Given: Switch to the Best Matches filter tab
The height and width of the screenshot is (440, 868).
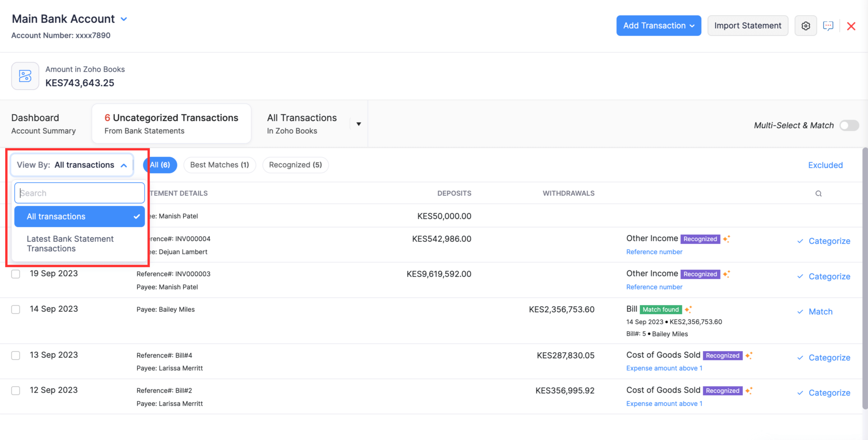Looking at the screenshot, I should pos(219,165).
